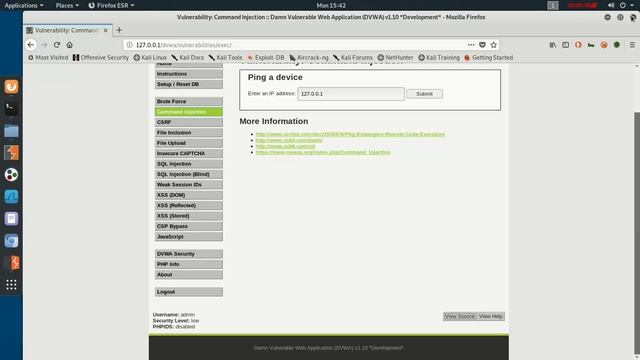Viewport: 640px width, 360px height.
Task: Click the browser forward arrow
Action: [x=44, y=45]
